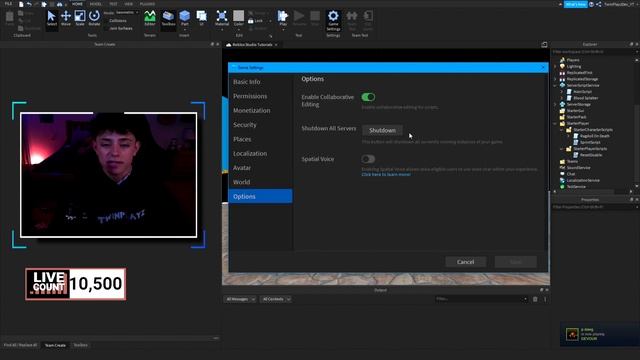This screenshot has width=640, height=360.
Task: Open the Avatar settings tab
Action: (260, 168)
